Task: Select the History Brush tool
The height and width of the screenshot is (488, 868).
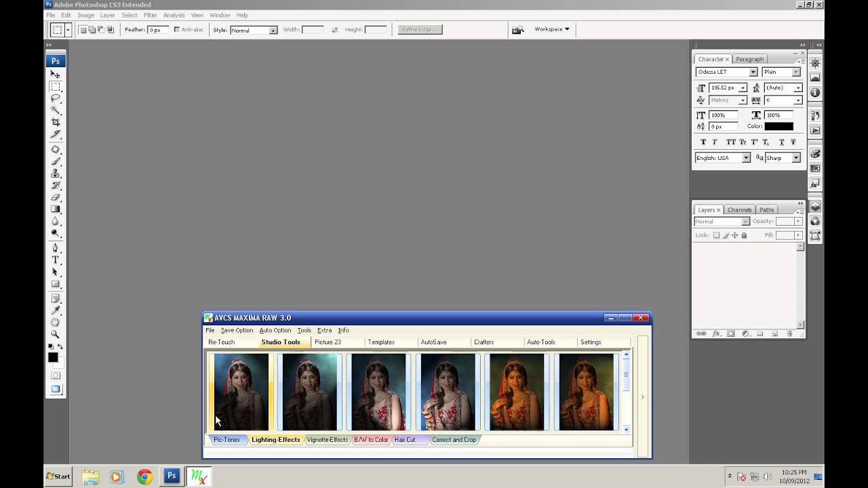Action: (x=56, y=185)
